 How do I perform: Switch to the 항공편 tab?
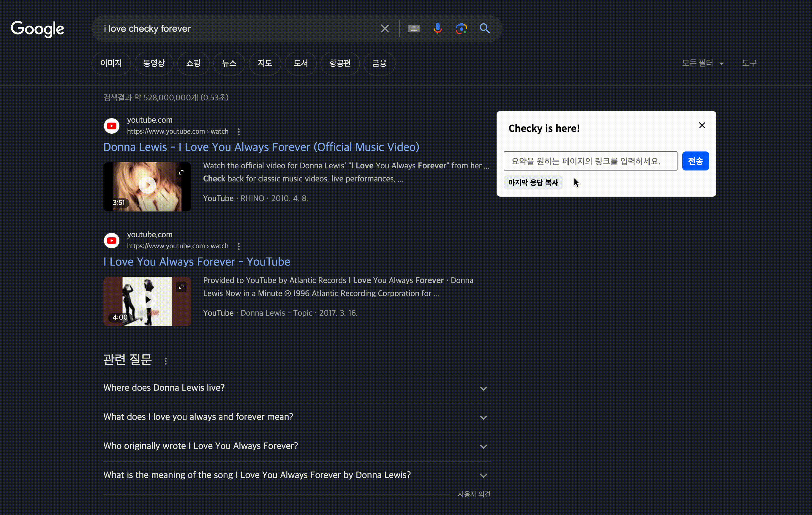click(340, 63)
